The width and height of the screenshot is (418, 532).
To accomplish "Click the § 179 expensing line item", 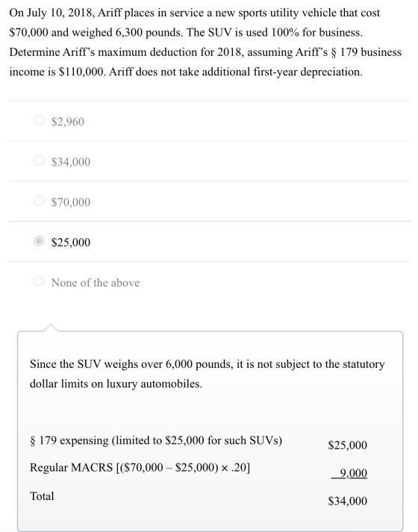I will point(156,441).
